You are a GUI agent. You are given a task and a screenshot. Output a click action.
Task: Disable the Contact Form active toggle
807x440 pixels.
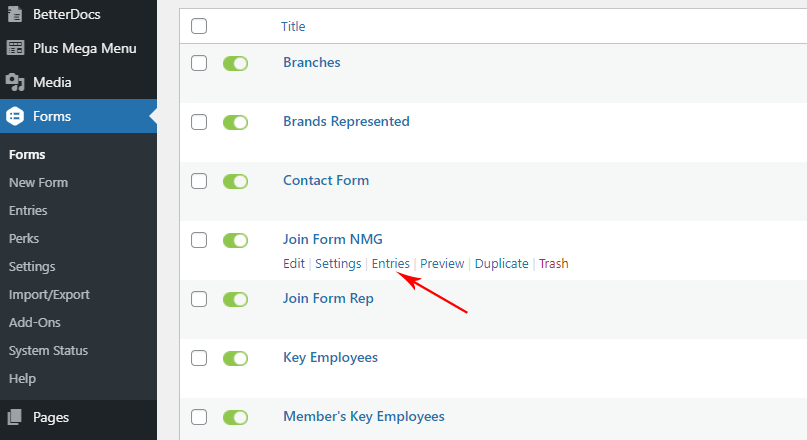point(236,181)
